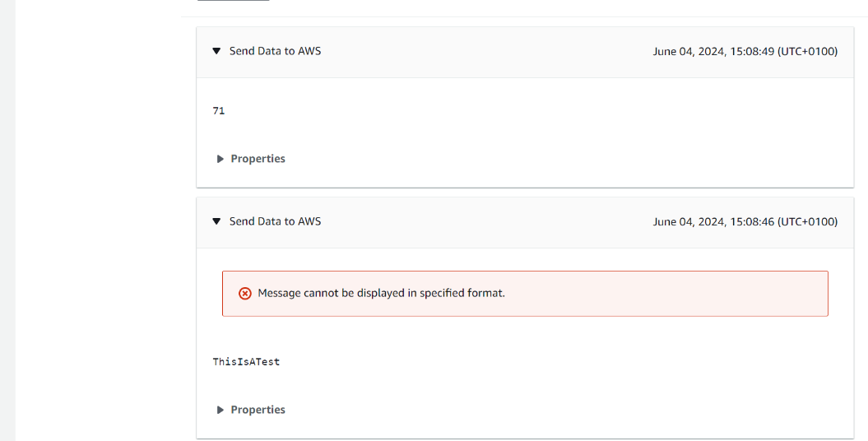
Task: Click the second Send Data to AWS topic title
Action: [x=275, y=221]
